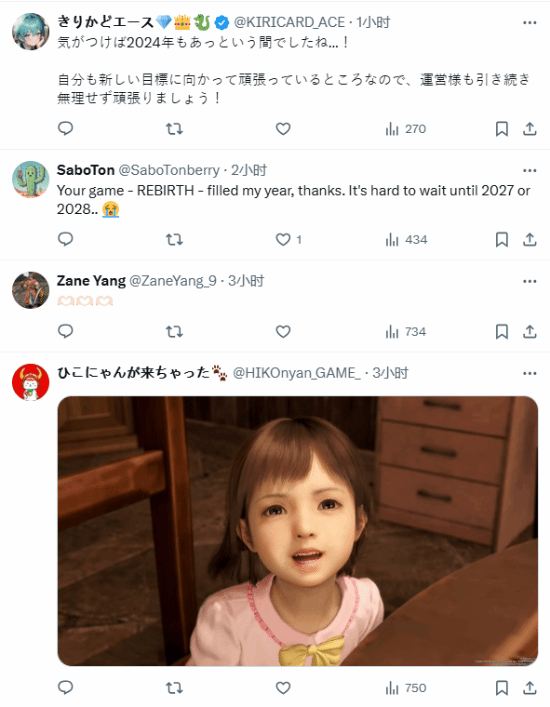Open the @ZaneYang_9 profile link
The width and height of the screenshot is (550, 707).
(173, 281)
